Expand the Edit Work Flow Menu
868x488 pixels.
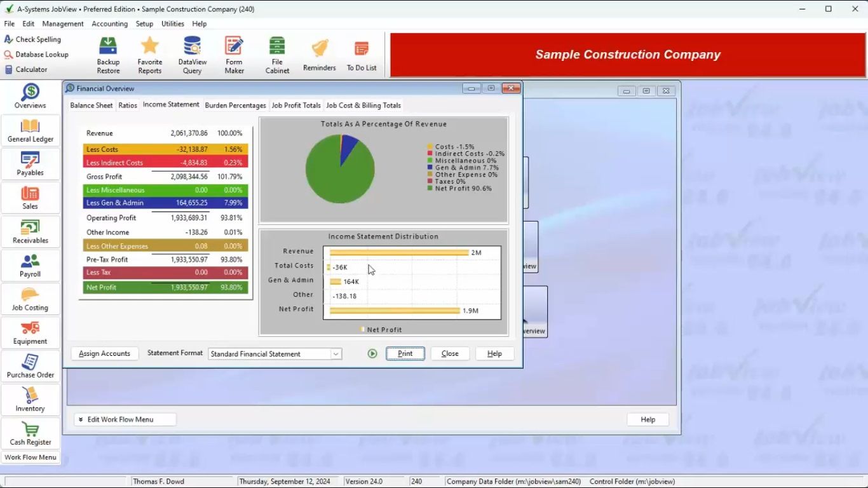(x=125, y=419)
